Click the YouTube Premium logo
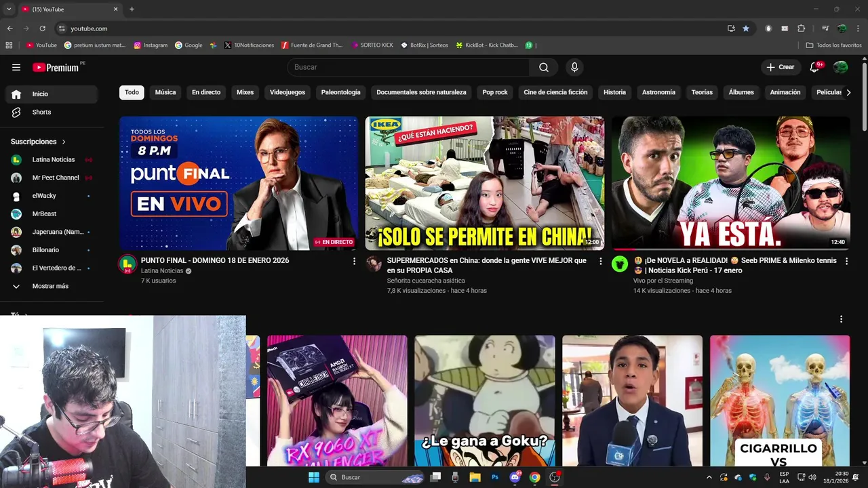Screen dimensions: 868x488 tap(57, 67)
